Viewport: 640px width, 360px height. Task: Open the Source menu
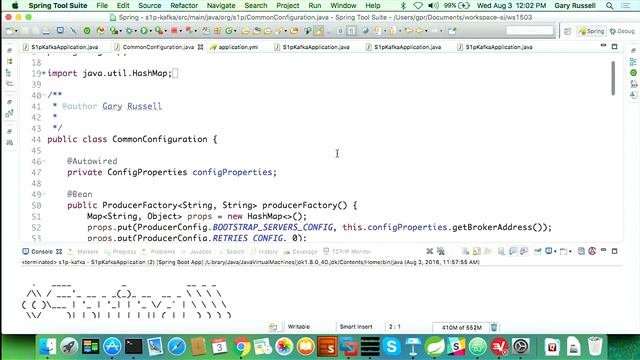point(149,6)
